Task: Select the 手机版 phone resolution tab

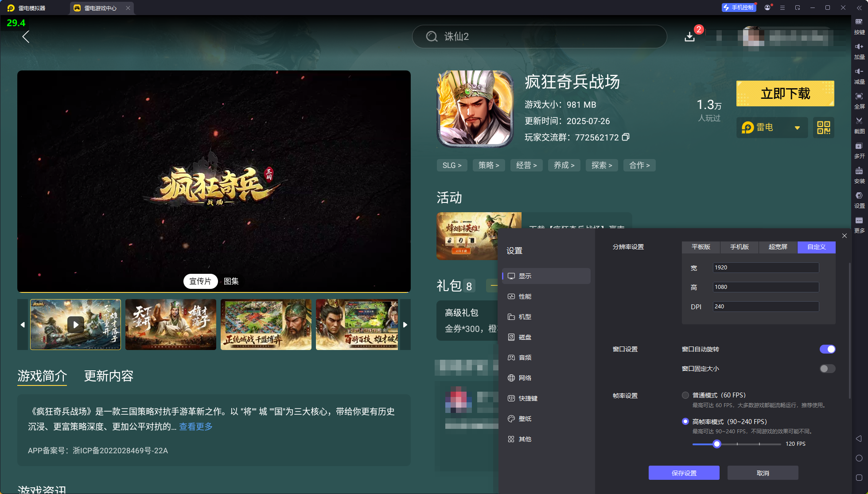Action: [x=740, y=247]
